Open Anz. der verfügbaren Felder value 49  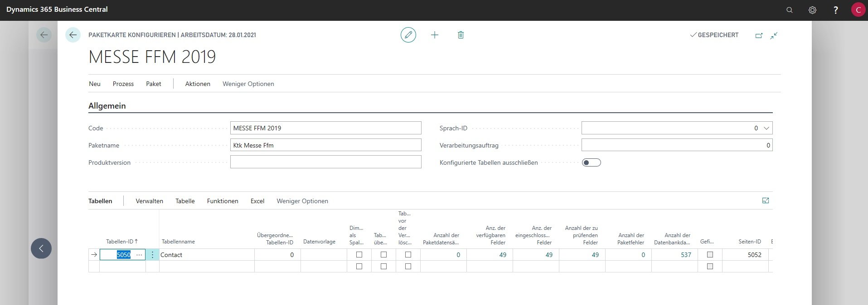pyautogui.click(x=503, y=255)
